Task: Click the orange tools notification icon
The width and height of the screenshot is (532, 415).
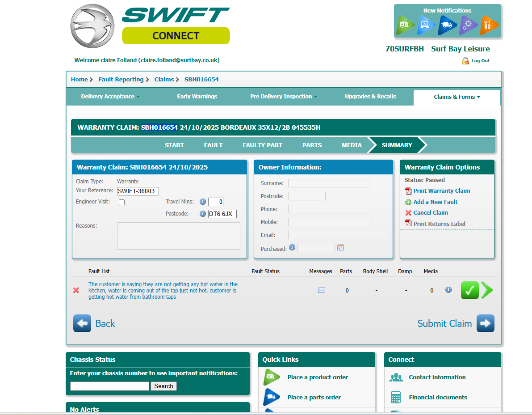Action: [489, 25]
